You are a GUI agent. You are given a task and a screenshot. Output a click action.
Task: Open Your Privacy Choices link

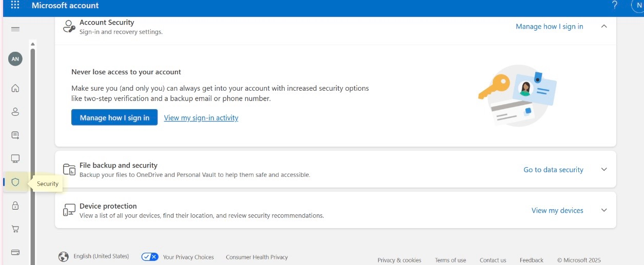188,257
